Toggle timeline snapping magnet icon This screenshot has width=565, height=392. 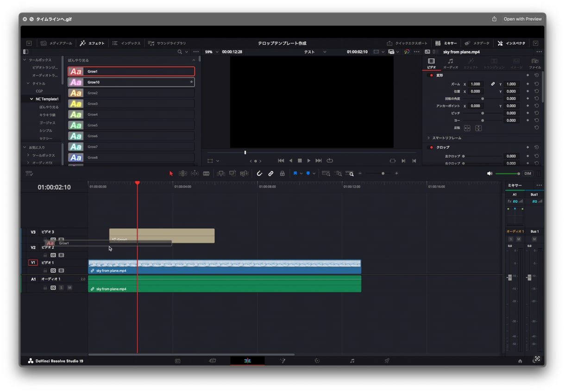click(259, 174)
